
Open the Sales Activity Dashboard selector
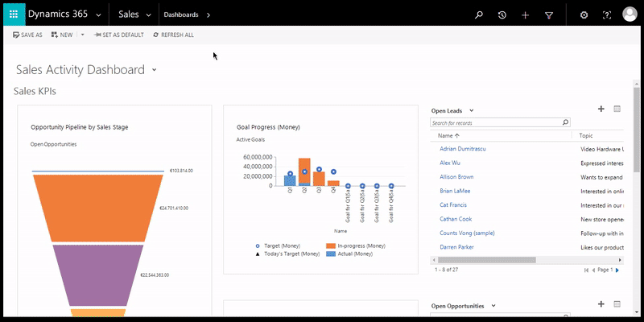[x=153, y=70]
